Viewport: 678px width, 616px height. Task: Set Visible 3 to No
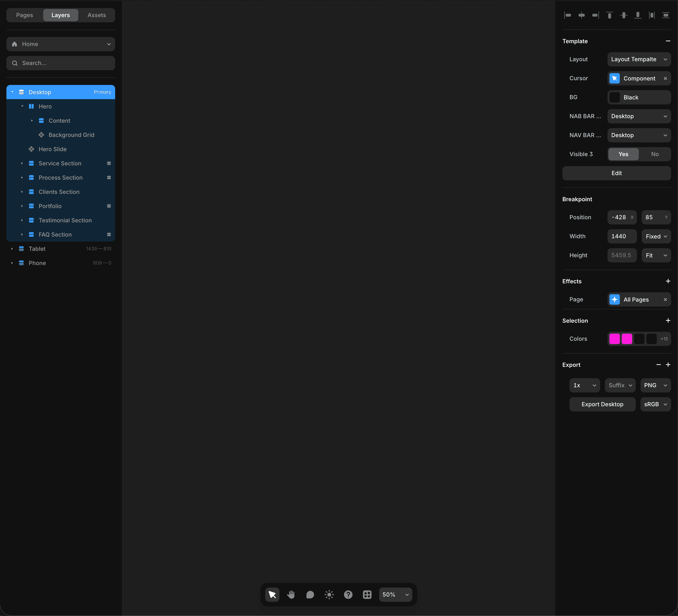point(655,154)
